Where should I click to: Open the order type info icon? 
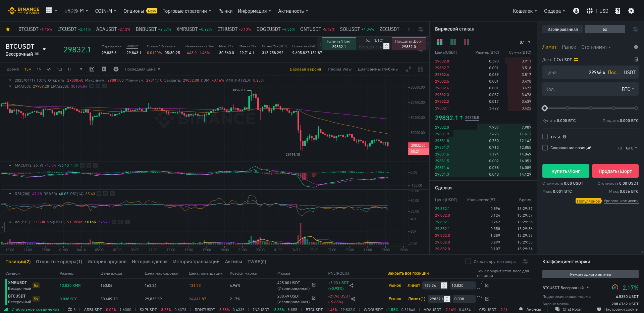636,47
